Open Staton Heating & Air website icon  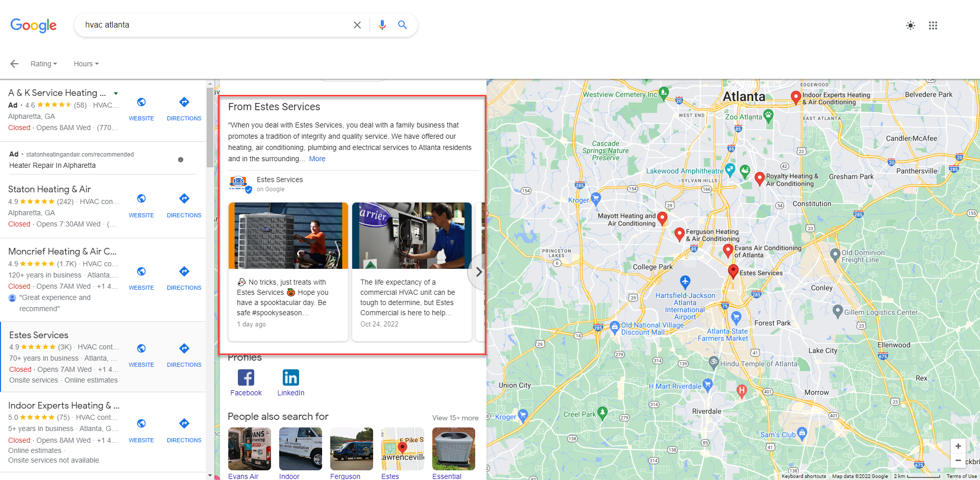click(x=141, y=198)
